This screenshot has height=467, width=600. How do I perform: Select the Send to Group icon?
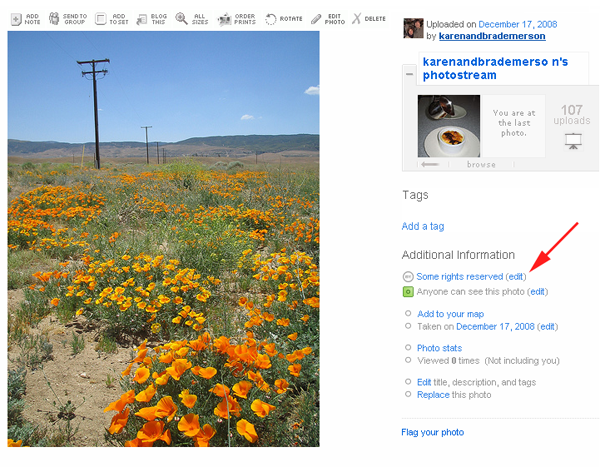54,18
